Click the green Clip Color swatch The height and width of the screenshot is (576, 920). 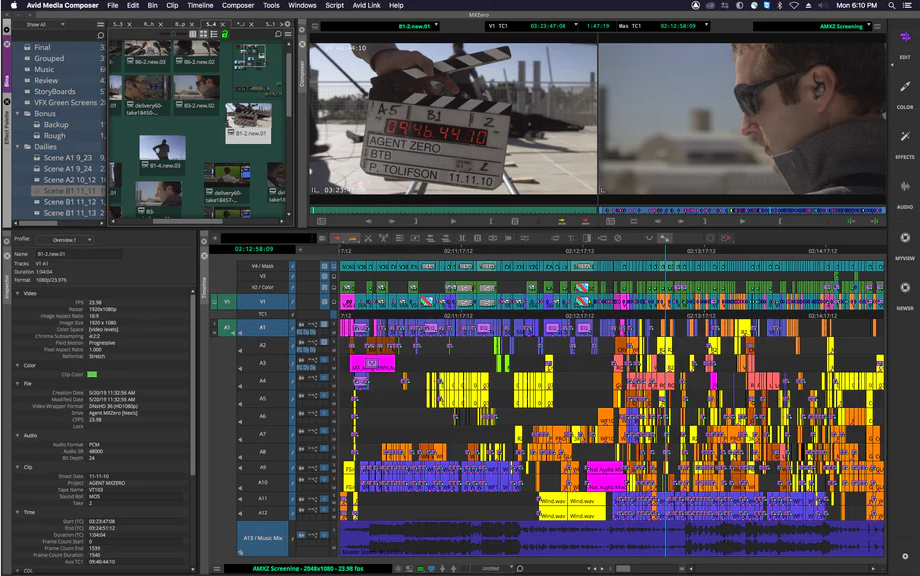point(92,374)
